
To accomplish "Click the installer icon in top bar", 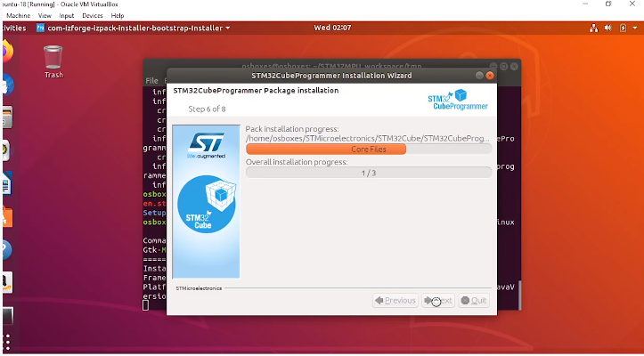I will (40, 28).
